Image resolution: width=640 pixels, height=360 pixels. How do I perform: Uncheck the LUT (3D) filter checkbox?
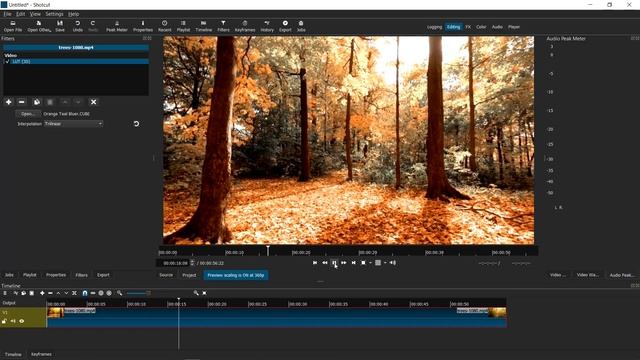pos(7,62)
